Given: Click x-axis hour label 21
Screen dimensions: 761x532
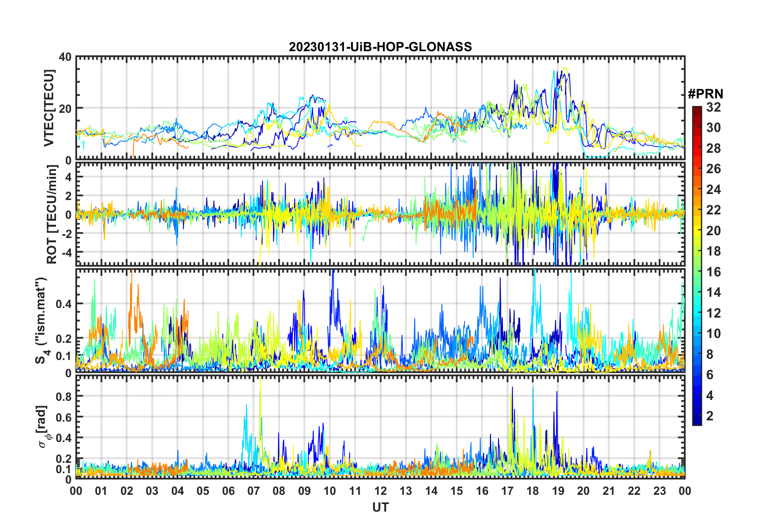Looking at the screenshot, I should click(609, 491).
